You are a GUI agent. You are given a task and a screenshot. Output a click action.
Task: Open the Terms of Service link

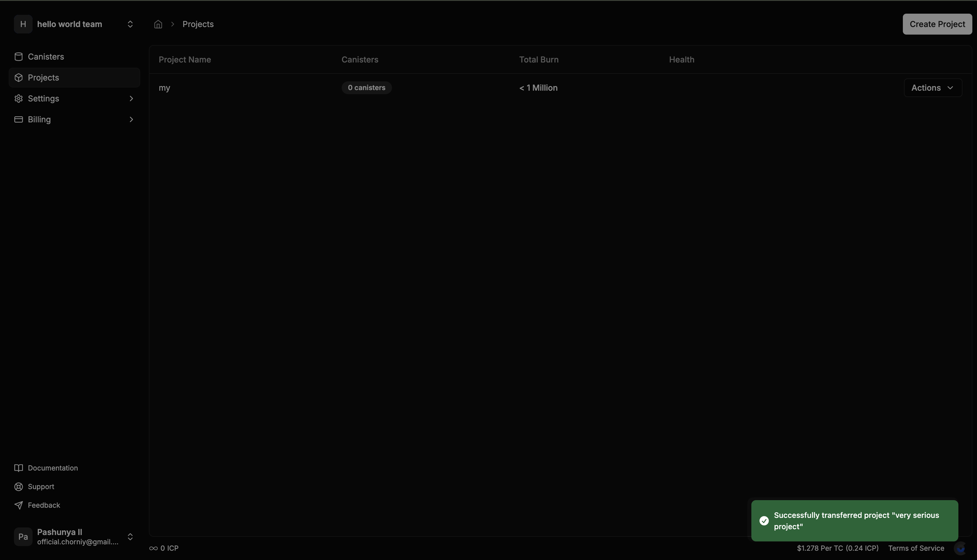[915, 548]
